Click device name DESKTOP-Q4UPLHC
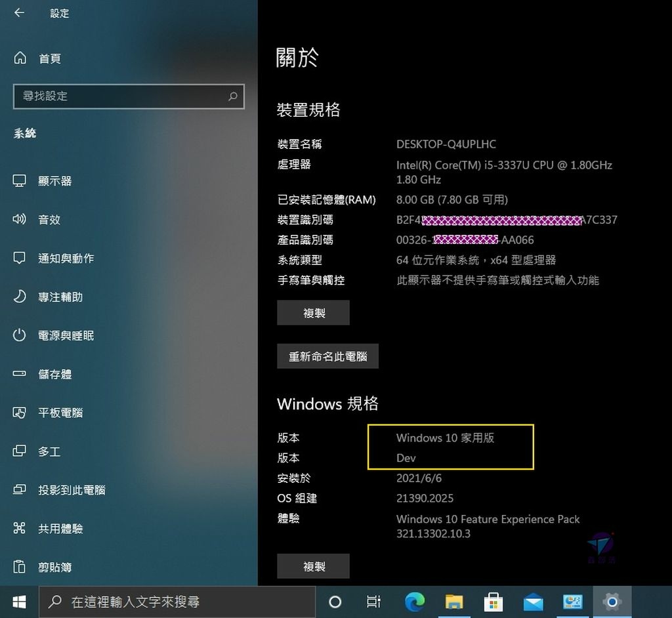 (446, 144)
